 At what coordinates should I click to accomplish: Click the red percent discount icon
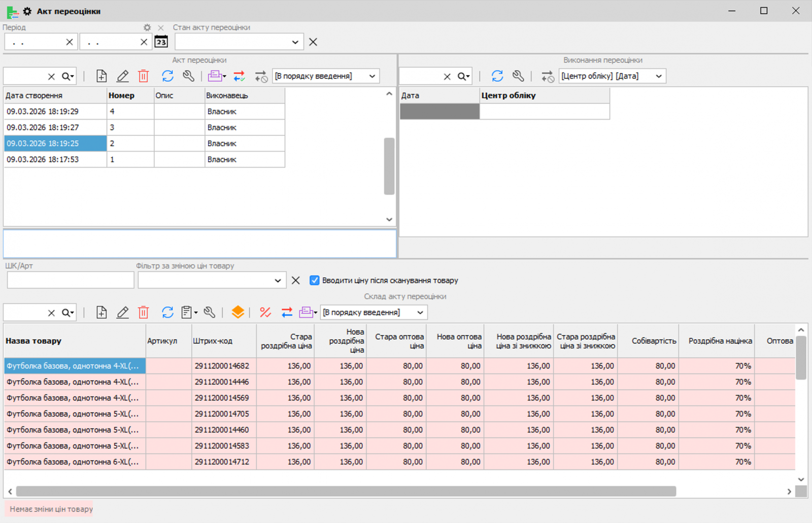(265, 312)
